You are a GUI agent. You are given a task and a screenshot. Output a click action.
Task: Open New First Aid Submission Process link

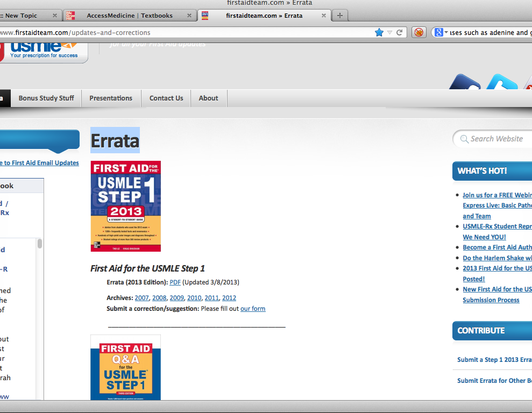497,294
